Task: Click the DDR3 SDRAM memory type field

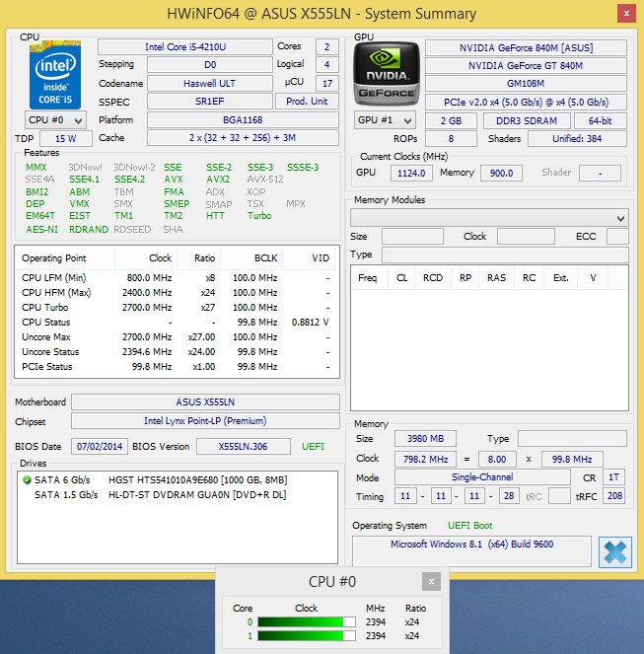Action: [527, 121]
